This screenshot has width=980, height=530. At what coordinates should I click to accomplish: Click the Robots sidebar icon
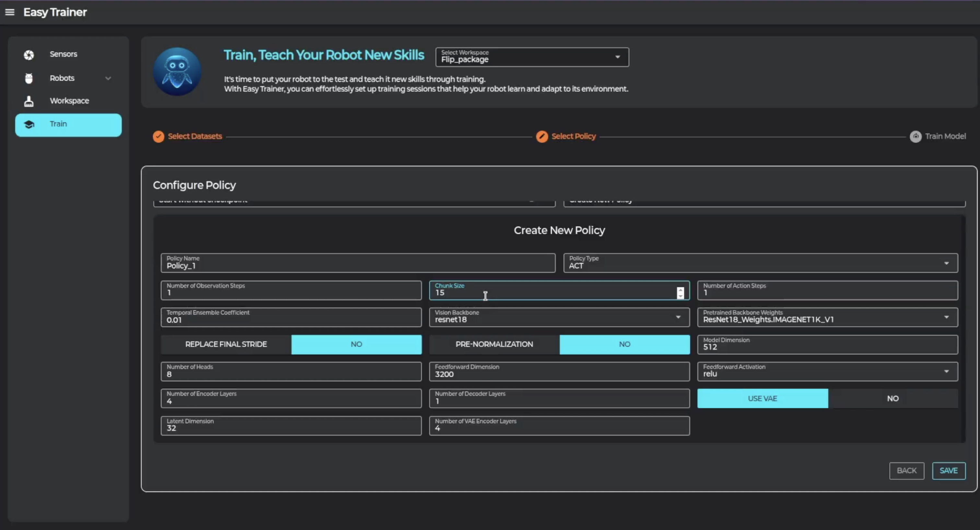point(29,78)
